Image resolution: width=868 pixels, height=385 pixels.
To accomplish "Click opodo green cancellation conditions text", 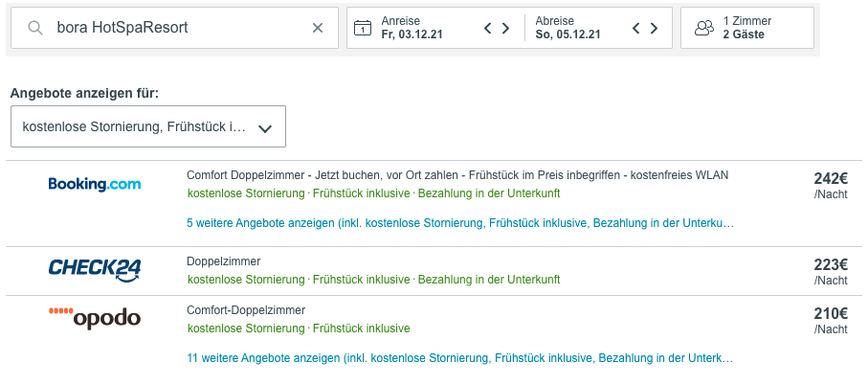I will pos(299,328).
